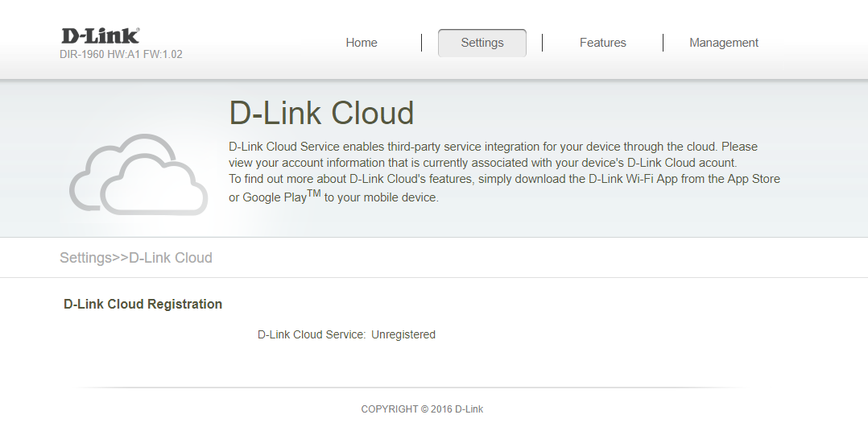Open the Settings menu

point(482,43)
